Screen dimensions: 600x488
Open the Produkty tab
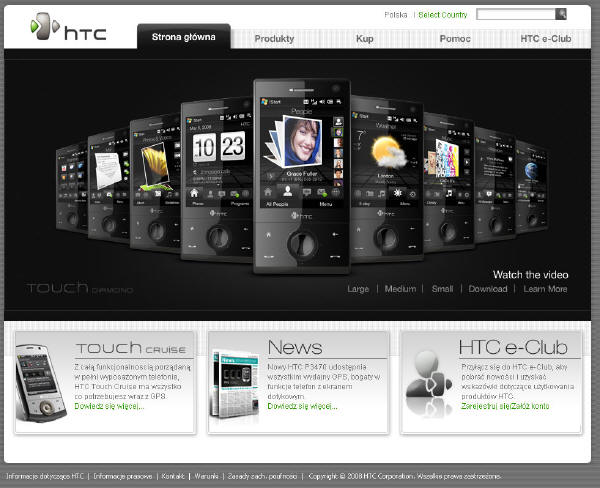[x=274, y=38]
